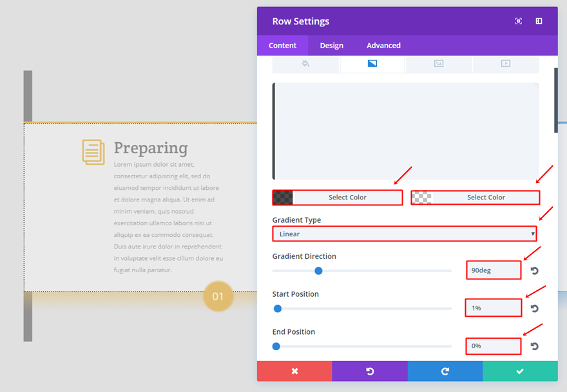Pick the first gradient color swatch
The width and height of the screenshot is (567, 392).
283,198
